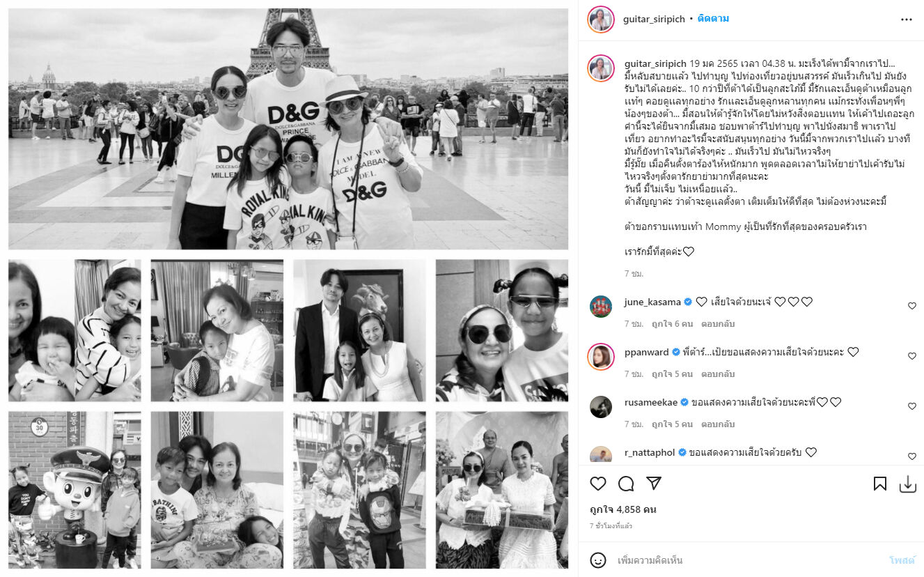Follow guitar_siripich with the ติดตาม button
924x577 pixels.
(x=713, y=19)
